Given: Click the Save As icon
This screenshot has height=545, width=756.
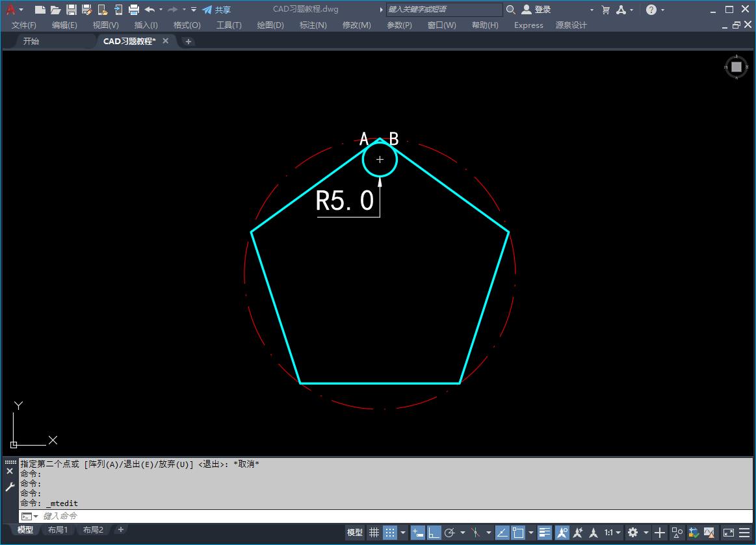Looking at the screenshot, I should (87, 9).
